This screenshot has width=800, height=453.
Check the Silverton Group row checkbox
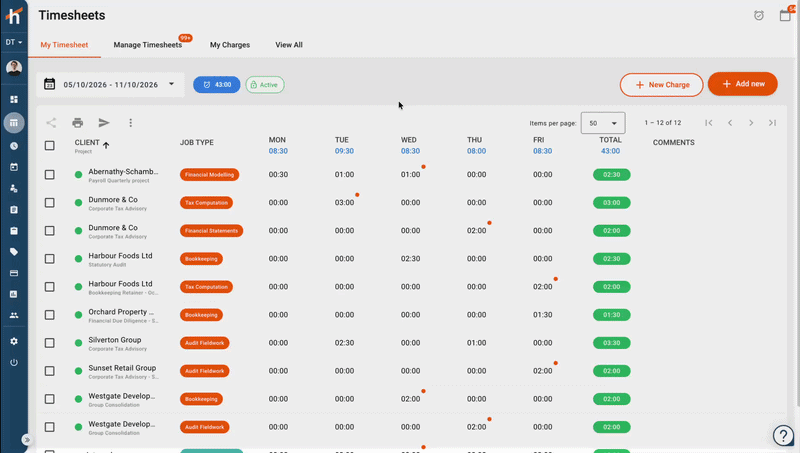tap(49, 343)
